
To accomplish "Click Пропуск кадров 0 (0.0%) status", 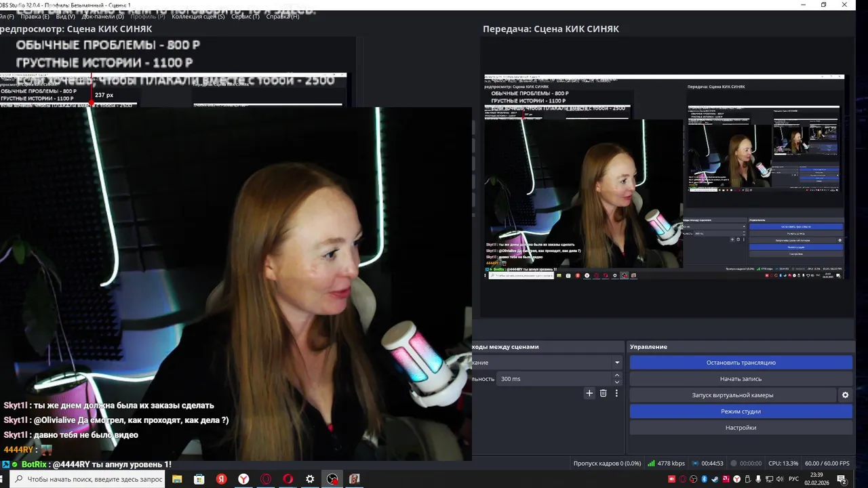I will click(x=607, y=464).
